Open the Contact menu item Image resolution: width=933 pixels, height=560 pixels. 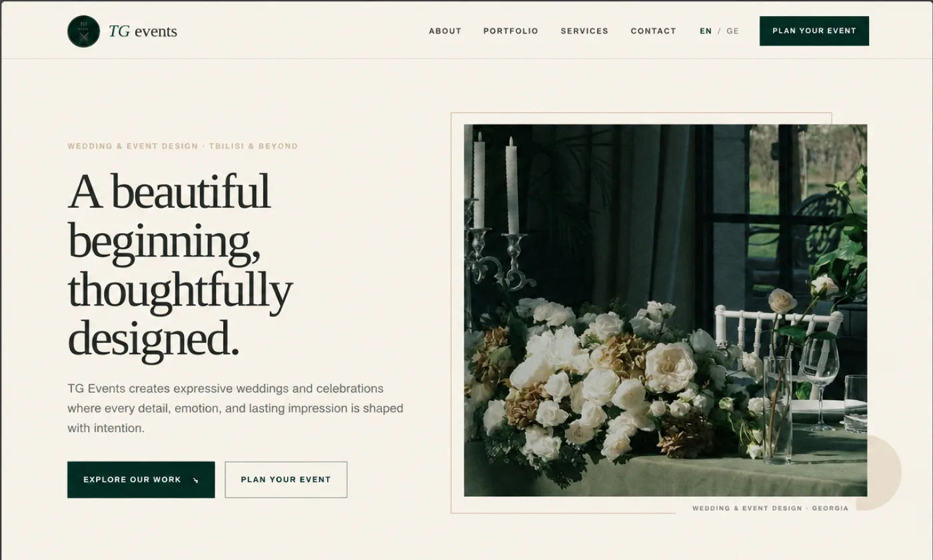tap(654, 31)
